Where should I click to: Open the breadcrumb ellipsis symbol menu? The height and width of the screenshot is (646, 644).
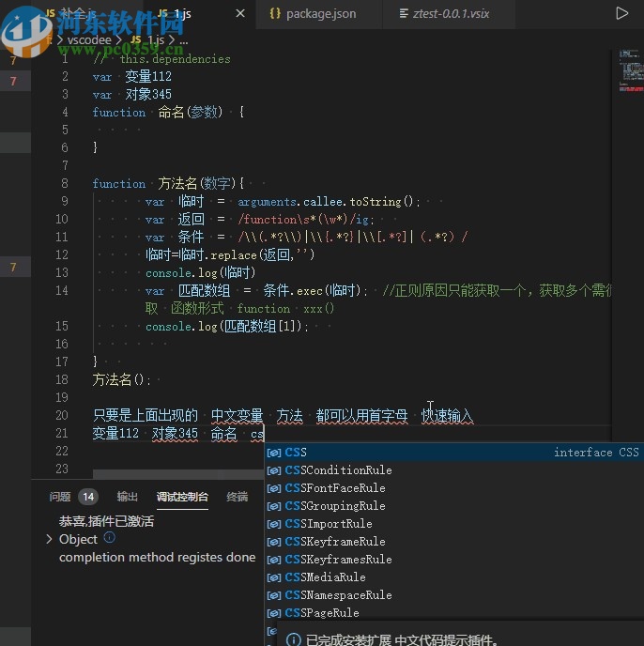click(x=184, y=40)
